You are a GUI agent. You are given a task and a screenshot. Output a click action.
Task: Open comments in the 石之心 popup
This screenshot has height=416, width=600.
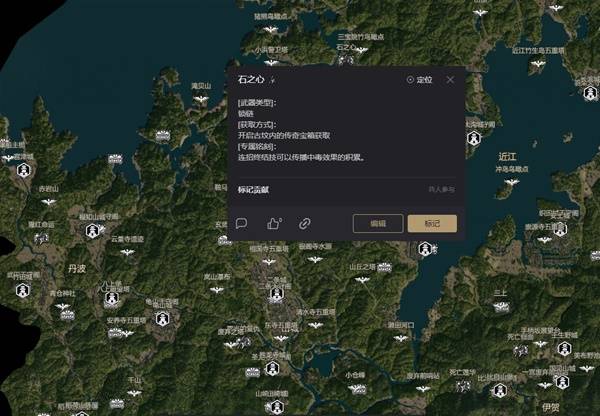(241, 223)
